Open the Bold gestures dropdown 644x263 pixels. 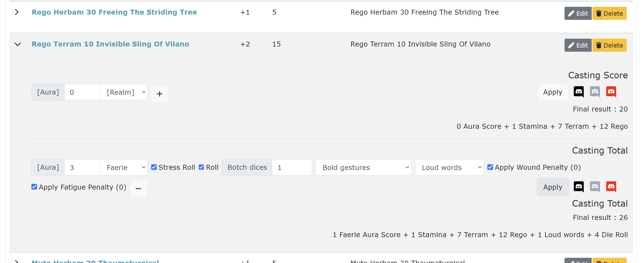tap(363, 167)
